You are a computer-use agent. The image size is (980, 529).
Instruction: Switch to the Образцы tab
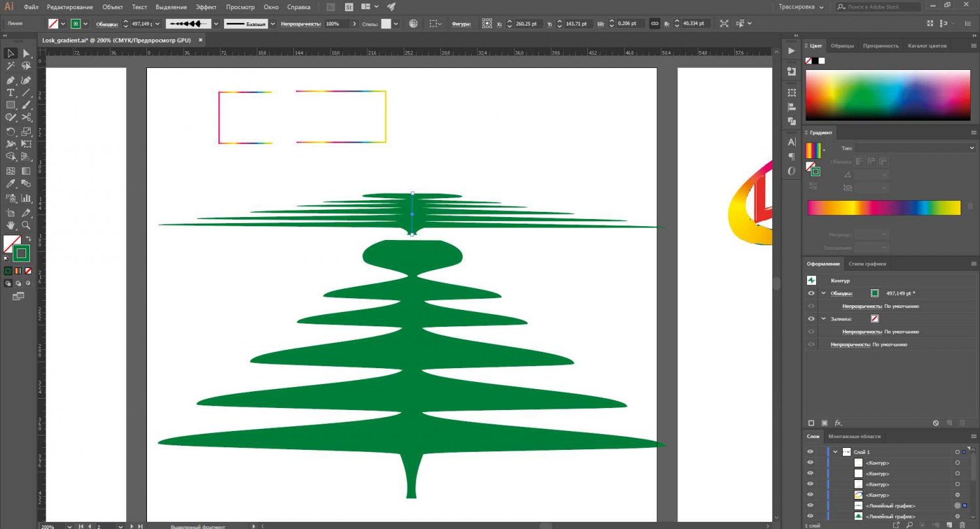tap(842, 46)
